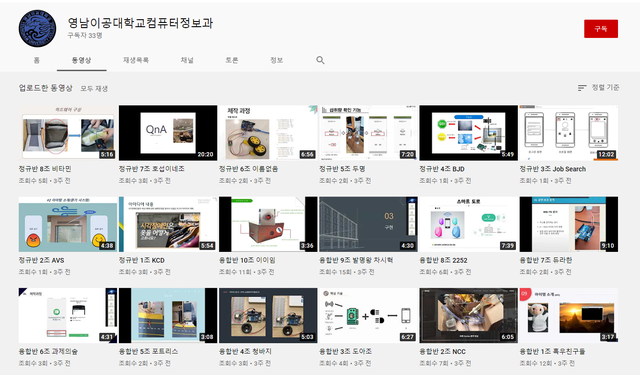Open the 정규반 3조 Job Search thumbnail

pos(569,133)
